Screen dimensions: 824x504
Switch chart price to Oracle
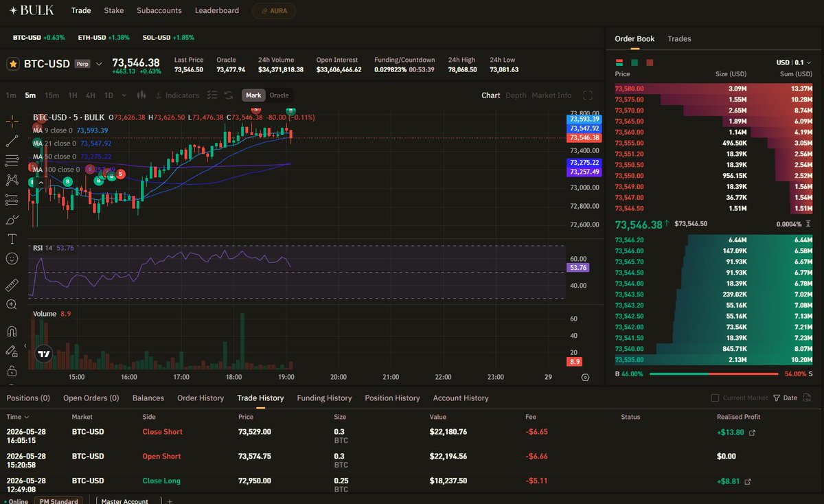[x=279, y=95]
